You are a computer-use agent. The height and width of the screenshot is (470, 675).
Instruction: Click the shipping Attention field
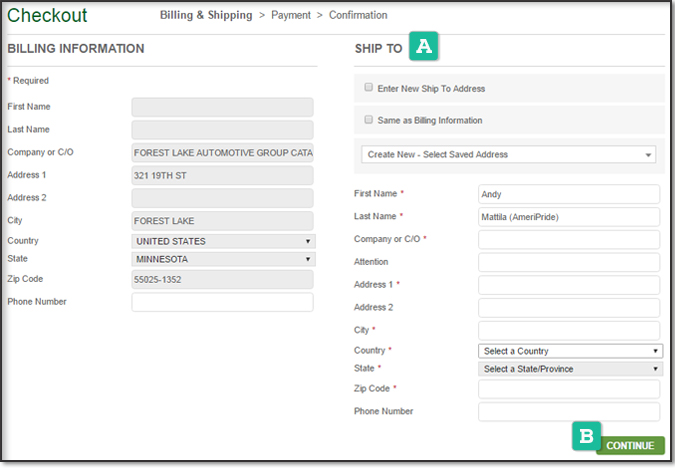[x=569, y=262]
